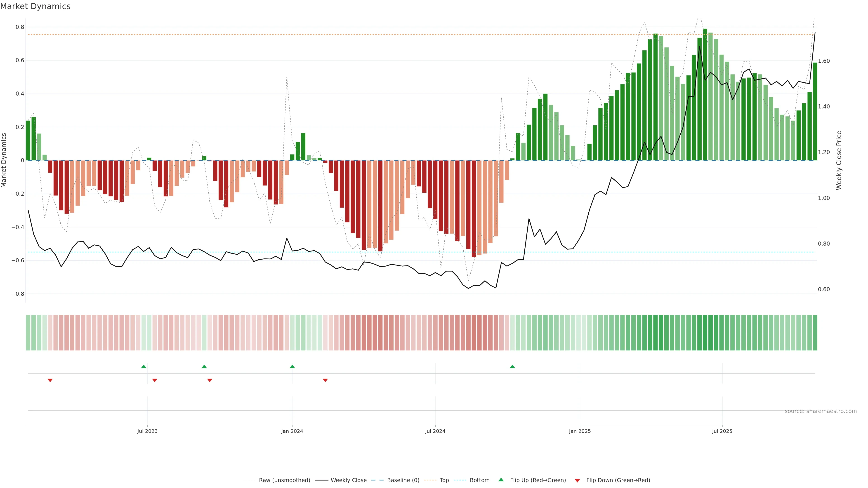Click the green flip-up marker near Jan 2024

click(292, 366)
